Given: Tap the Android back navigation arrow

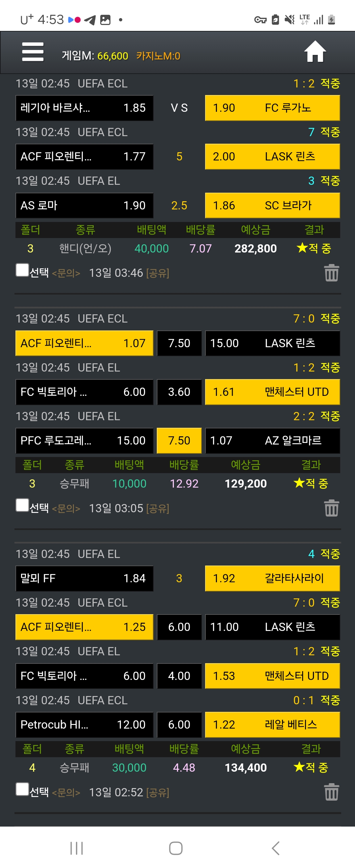Looking at the screenshot, I should coord(275,848).
